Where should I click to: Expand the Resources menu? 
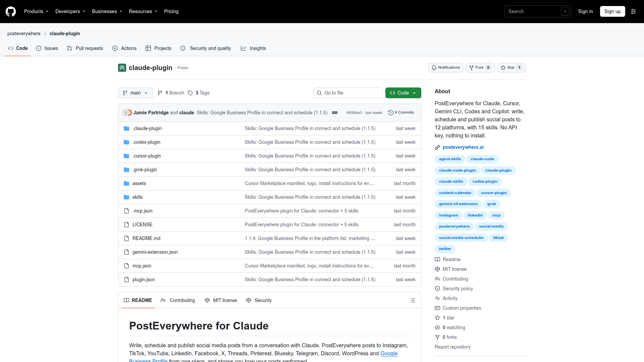click(x=143, y=11)
